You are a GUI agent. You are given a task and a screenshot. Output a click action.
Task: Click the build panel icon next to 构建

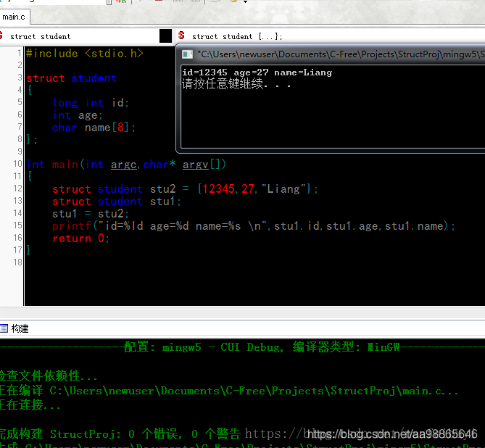coord(4,328)
